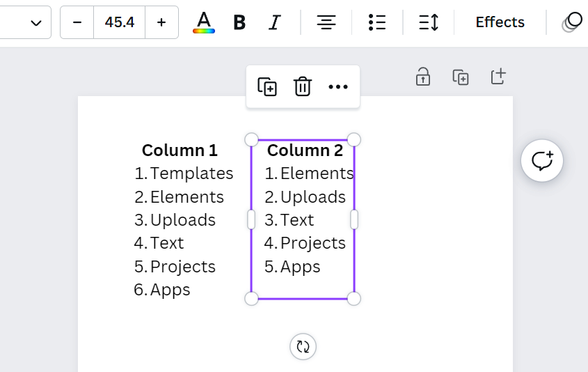Increase font size with plus button
The height and width of the screenshot is (372, 588).
pyautogui.click(x=161, y=22)
